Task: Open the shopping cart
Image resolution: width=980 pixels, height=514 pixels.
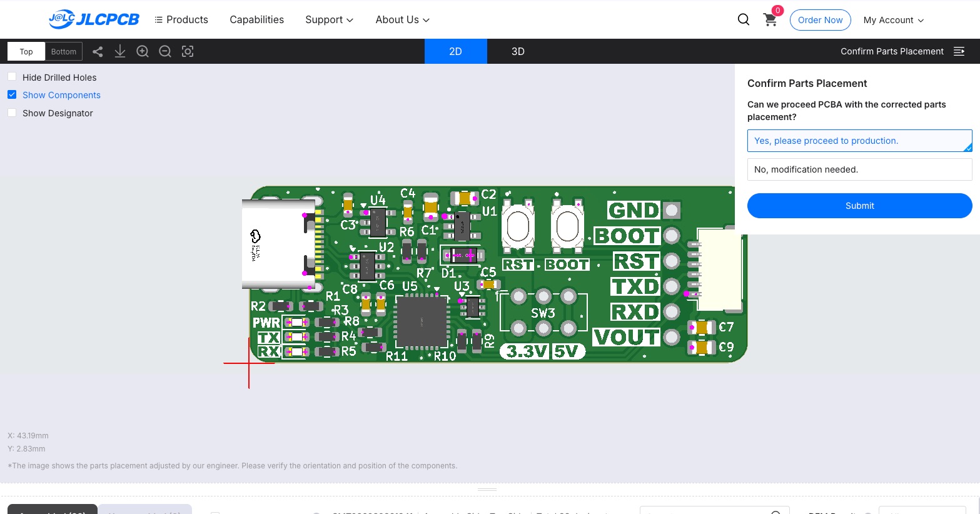Action: click(x=770, y=20)
